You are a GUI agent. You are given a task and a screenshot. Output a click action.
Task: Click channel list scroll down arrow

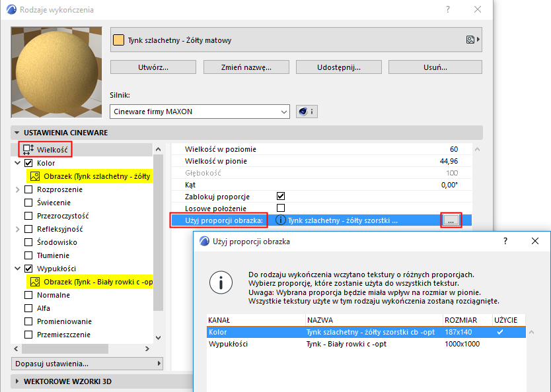158,338
